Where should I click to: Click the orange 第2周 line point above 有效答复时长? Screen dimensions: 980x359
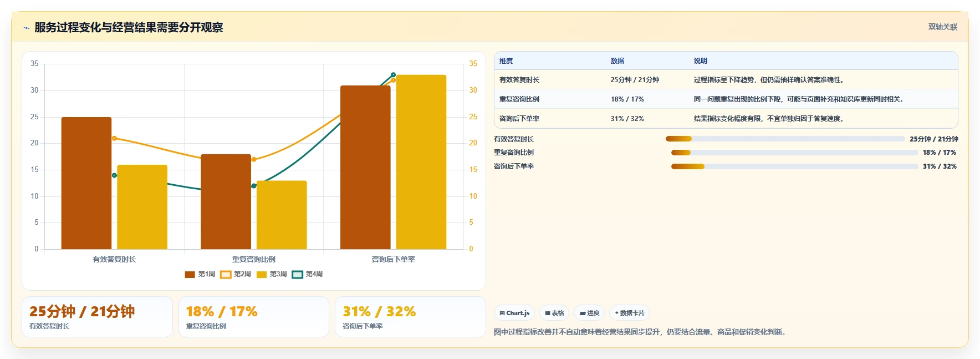coord(114,138)
